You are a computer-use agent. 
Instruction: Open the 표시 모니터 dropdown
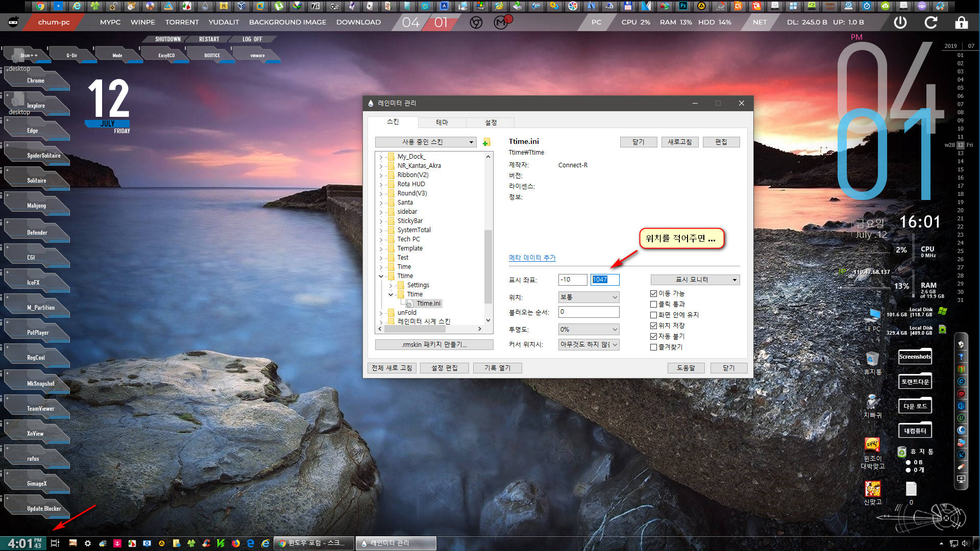(x=695, y=280)
